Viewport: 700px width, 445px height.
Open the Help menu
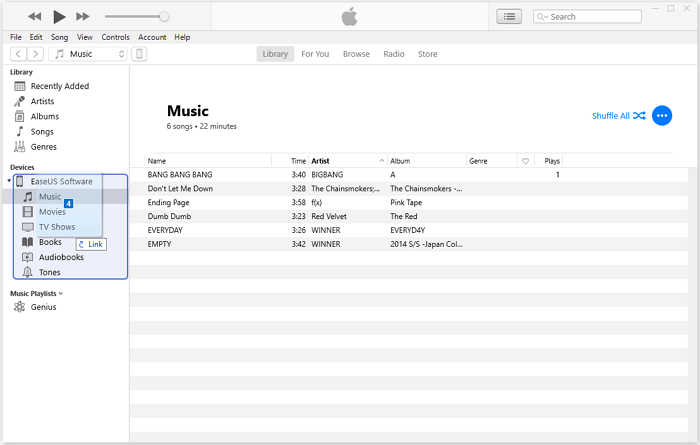[182, 37]
